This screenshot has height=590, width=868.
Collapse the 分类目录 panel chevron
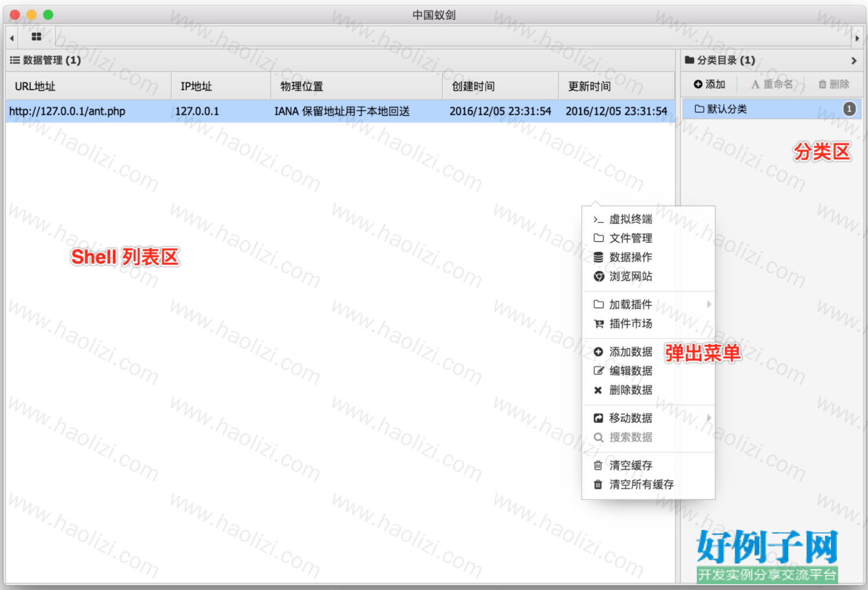[x=853, y=61]
